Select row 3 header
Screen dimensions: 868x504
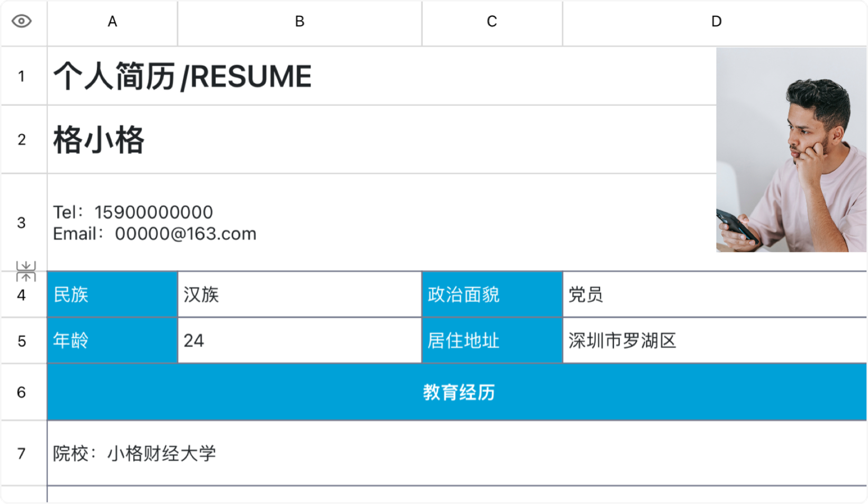(23, 222)
